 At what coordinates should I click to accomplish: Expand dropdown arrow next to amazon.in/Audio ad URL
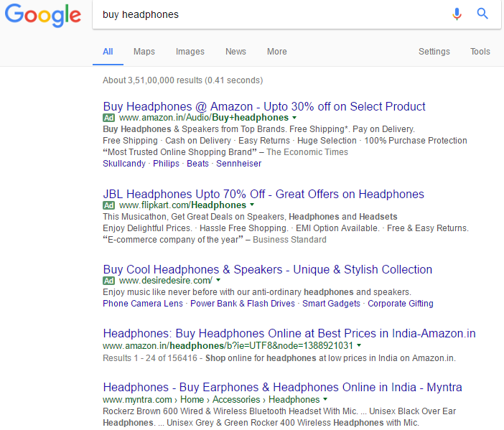[294, 118]
